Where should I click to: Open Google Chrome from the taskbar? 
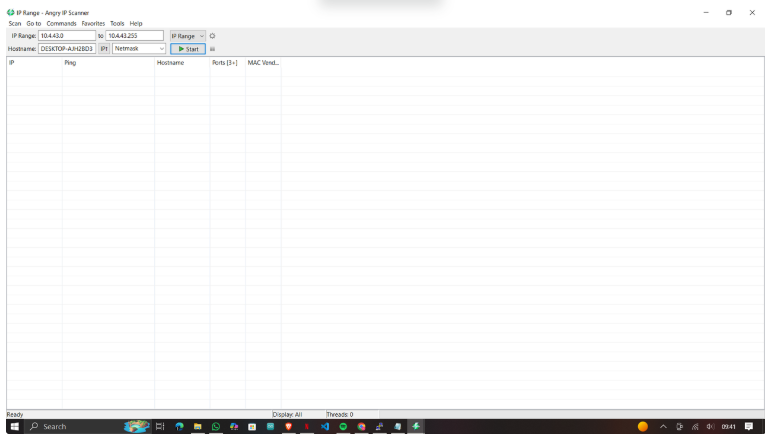click(x=361, y=427)
